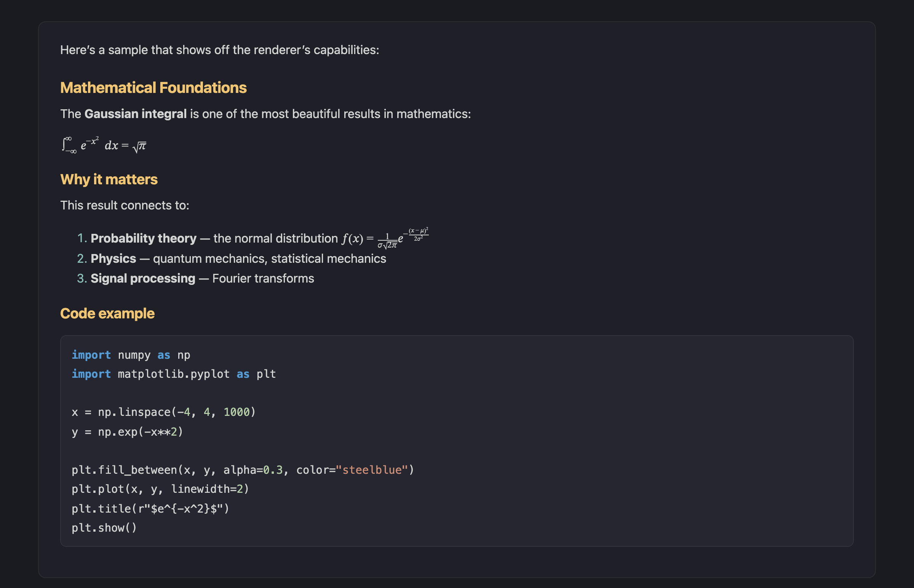Image resolution: width=914 pixels, height=588 pixels.
Task: Click the intro sentence about renderer's capabilities
Action: point(219,50)
